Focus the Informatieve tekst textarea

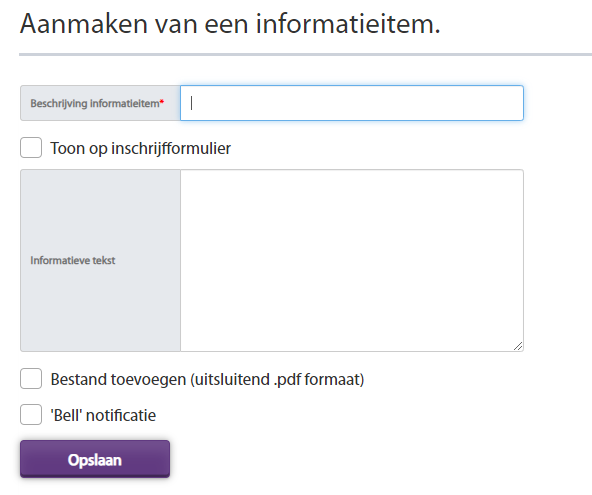click(352, 261)
